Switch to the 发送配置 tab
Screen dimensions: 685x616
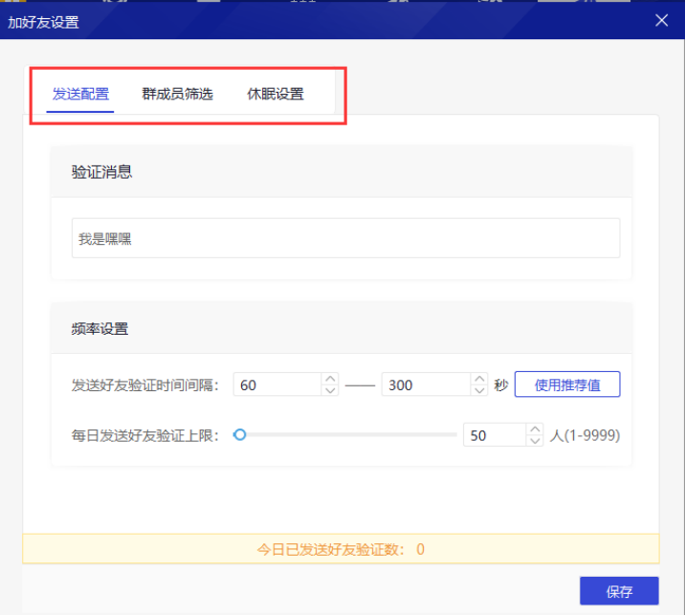click(x=80, y=94)
